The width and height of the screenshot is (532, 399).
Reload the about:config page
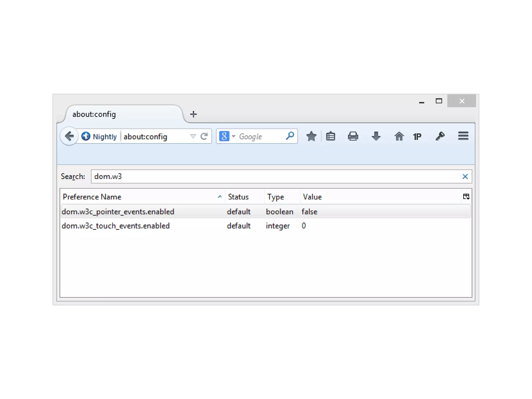[204, 136]
